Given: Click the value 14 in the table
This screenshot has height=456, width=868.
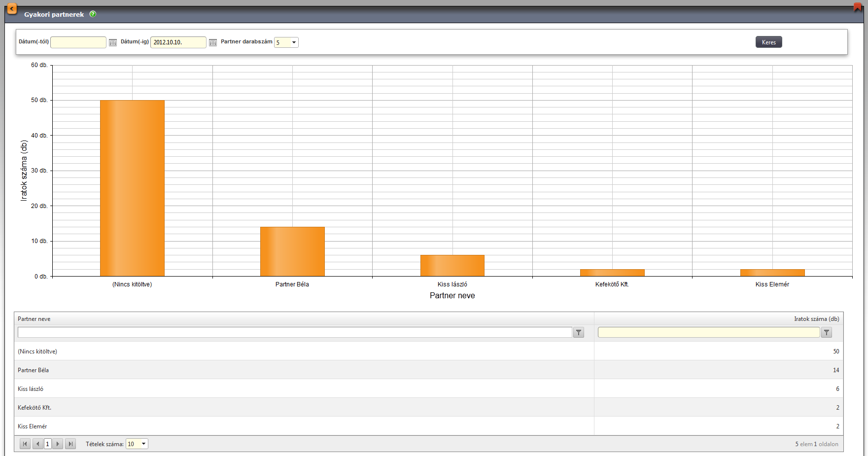Looking at the screenshot, I should click(836, 370).
